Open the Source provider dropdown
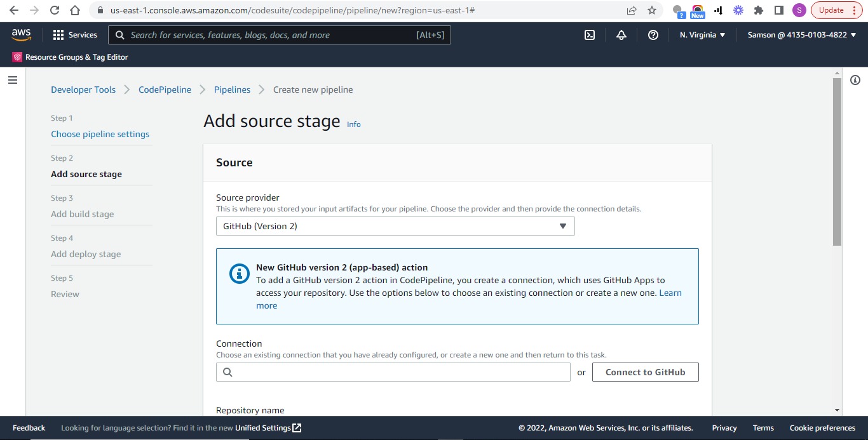The image size is (868, 440). [395, 226]
